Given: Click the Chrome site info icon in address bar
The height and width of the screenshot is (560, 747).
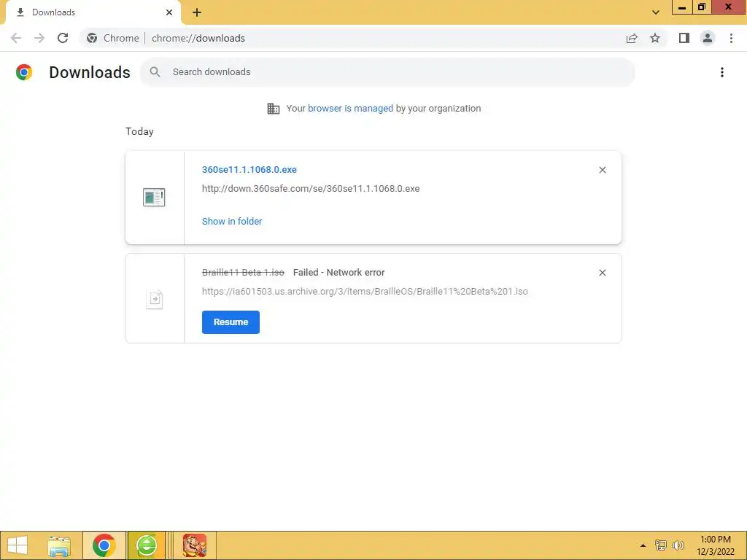Looking at the screenshot, I should pos(92,38).
